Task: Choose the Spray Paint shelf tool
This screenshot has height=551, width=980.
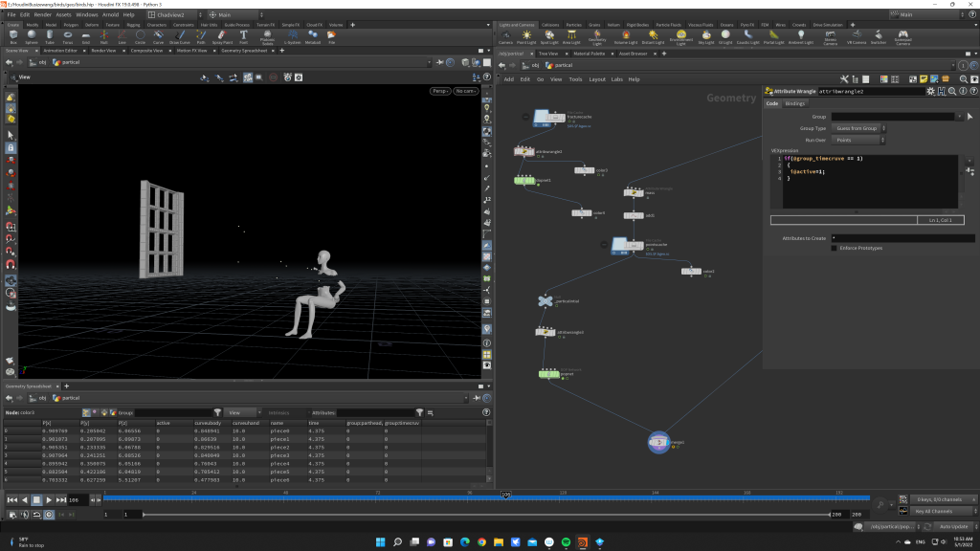Action: pyautogui.click(x=222, y=36)
